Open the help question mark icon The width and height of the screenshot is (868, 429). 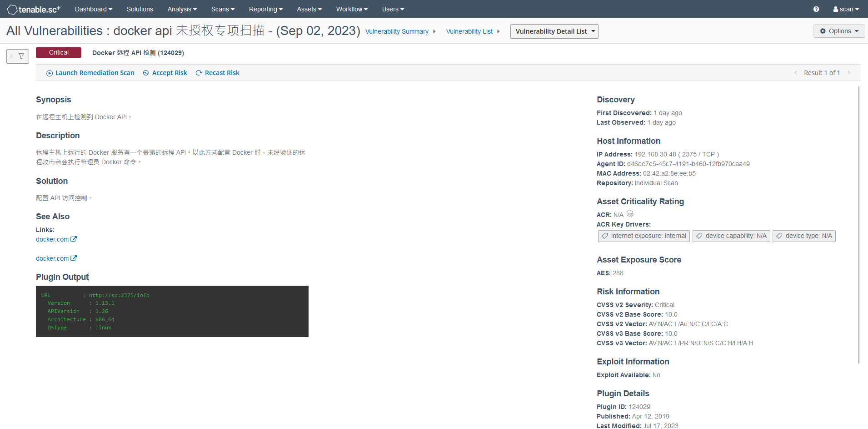816,9
